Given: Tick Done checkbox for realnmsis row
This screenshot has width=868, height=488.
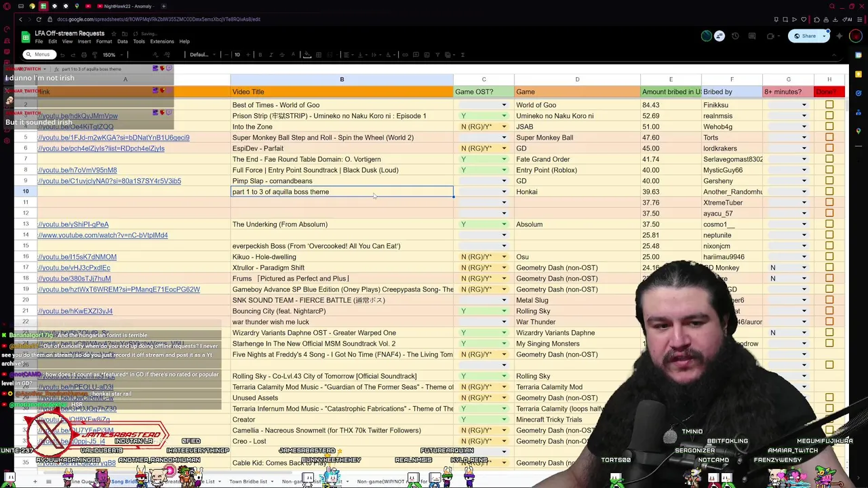Looking at the screenshot, I should [x=829, y=116].
